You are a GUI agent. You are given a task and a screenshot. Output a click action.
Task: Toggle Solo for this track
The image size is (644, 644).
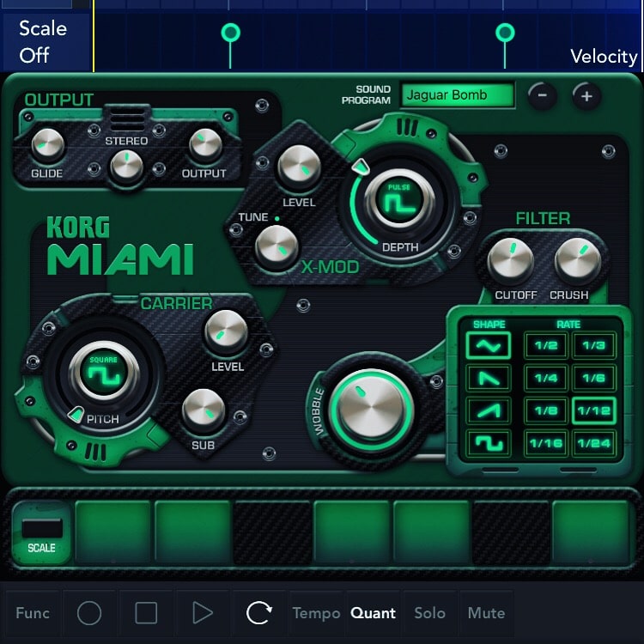point(429,613)
